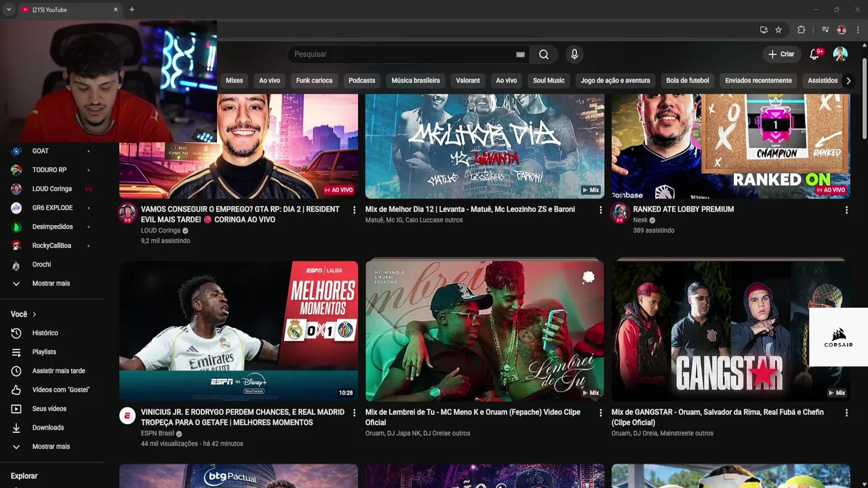The width and height of the screenshot is (868, 488).
Task: Open the media control icon in Chrome toolbar
Action: 825,30
